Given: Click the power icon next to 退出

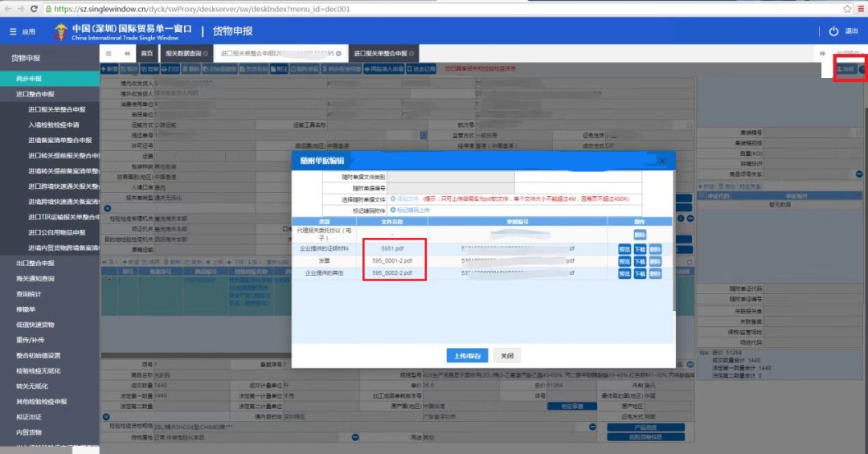Looking at the screenshot, I should tap(833, 31).
